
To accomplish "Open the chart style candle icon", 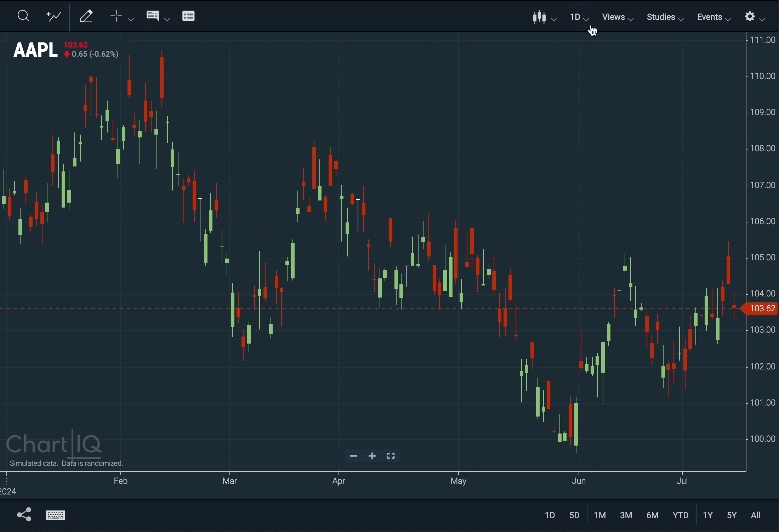I will pyautogui.click(x=540, y=17).
